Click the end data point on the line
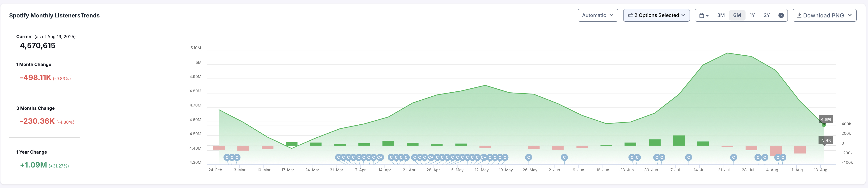868x188 pixels. (x=824, y=125)
